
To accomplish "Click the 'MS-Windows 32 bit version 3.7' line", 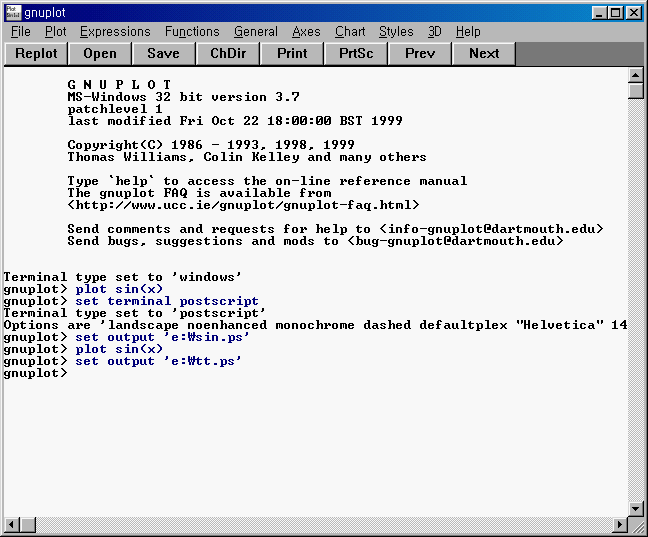I will [183, 97].
